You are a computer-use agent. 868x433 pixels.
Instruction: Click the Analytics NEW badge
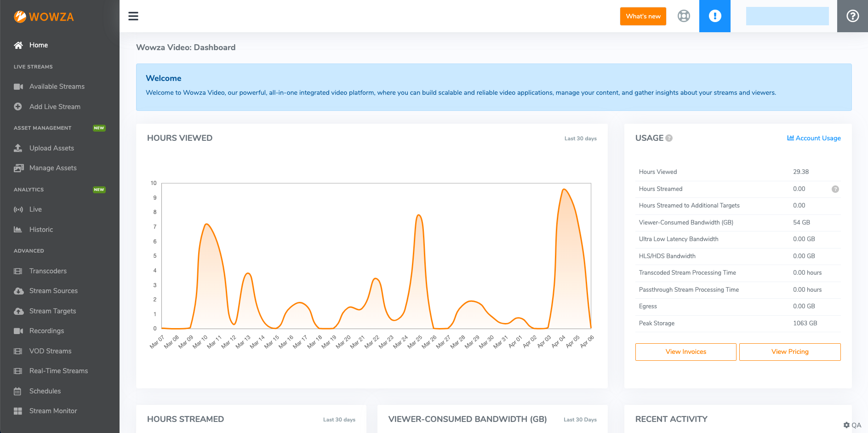(x=99, y=190)
